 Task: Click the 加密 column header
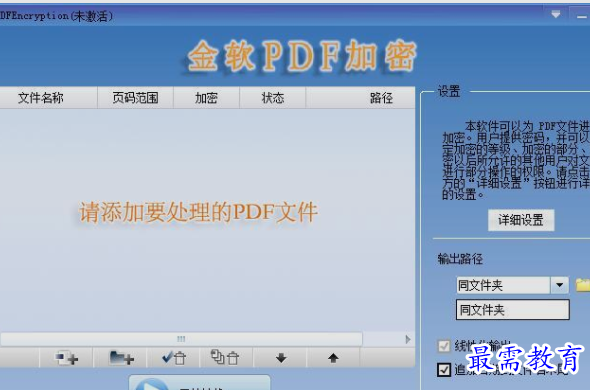pos(206,98)
